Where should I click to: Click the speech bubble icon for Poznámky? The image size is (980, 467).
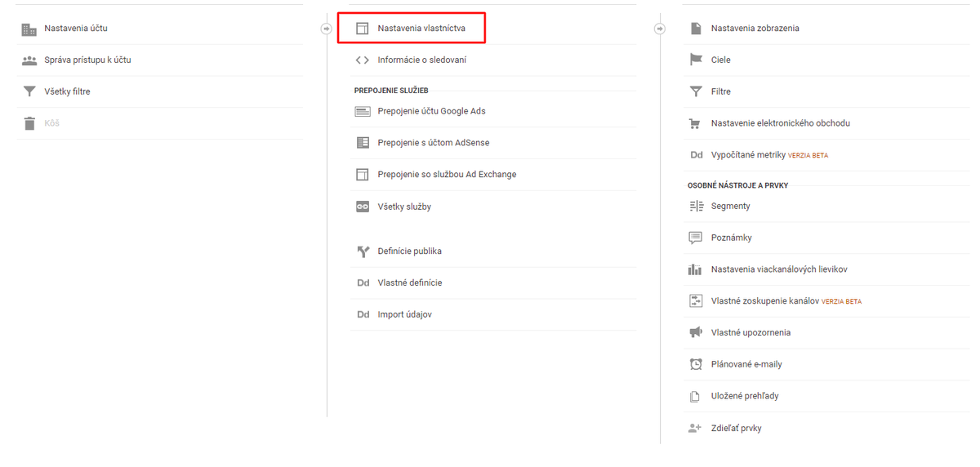pos(696,238)
